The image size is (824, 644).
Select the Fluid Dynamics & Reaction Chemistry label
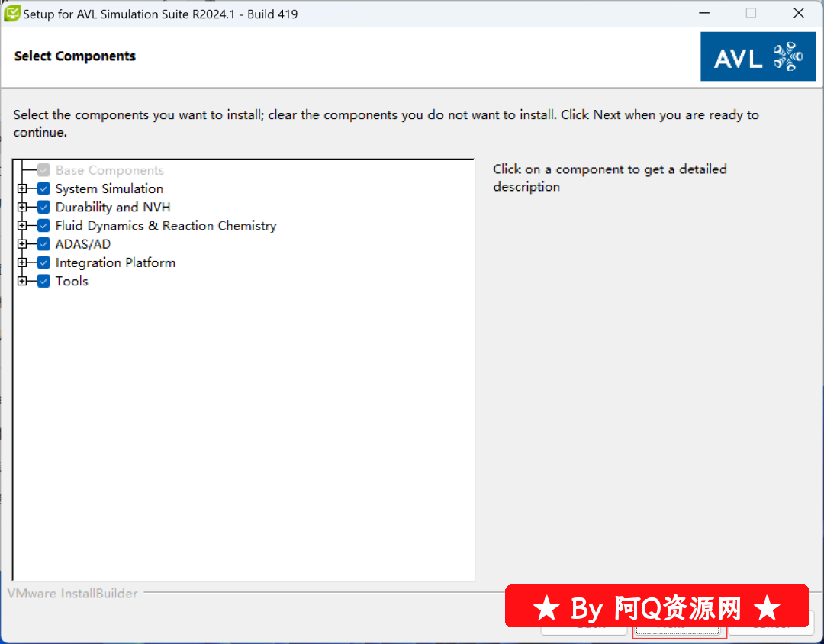coord(166,226)
